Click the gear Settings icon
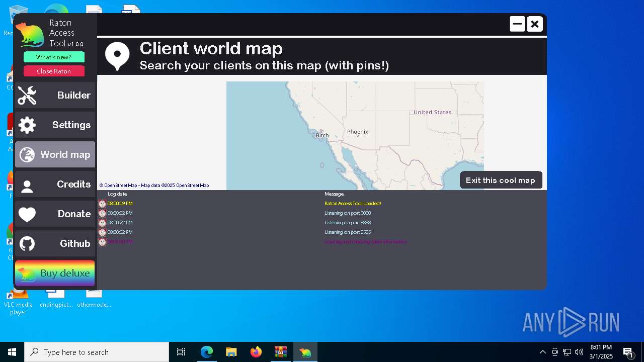 (27, 125)
